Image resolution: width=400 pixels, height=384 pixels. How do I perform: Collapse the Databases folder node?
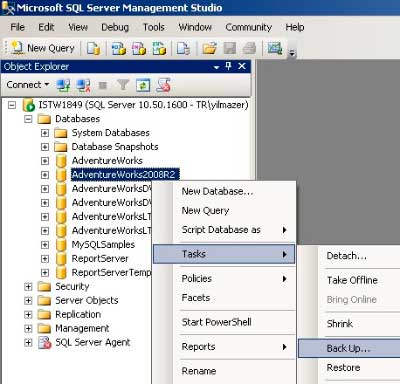pos(28,119)
